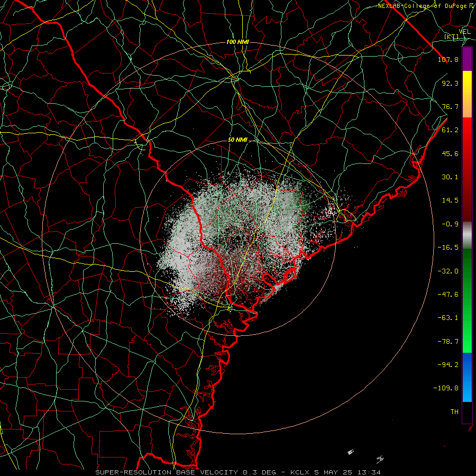Click the 61.2 value on velocity scale
The height and width of the screenshot is (476, 476).
[x=450, y=130]
